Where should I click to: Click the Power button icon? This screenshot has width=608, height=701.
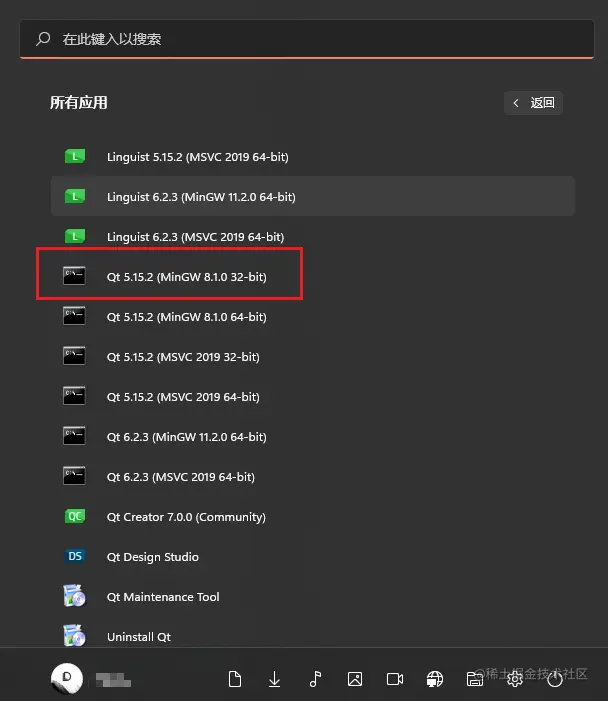coord(555,679)
